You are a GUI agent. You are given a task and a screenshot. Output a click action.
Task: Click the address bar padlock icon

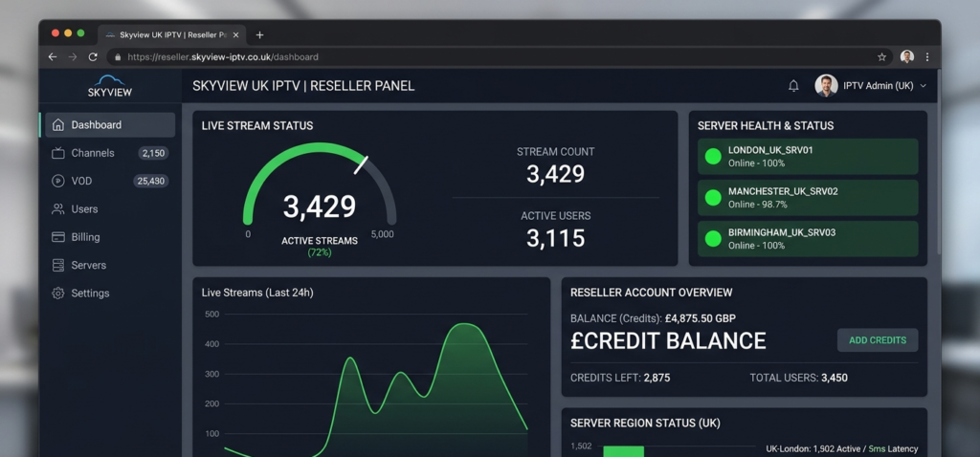pos(118,56)
